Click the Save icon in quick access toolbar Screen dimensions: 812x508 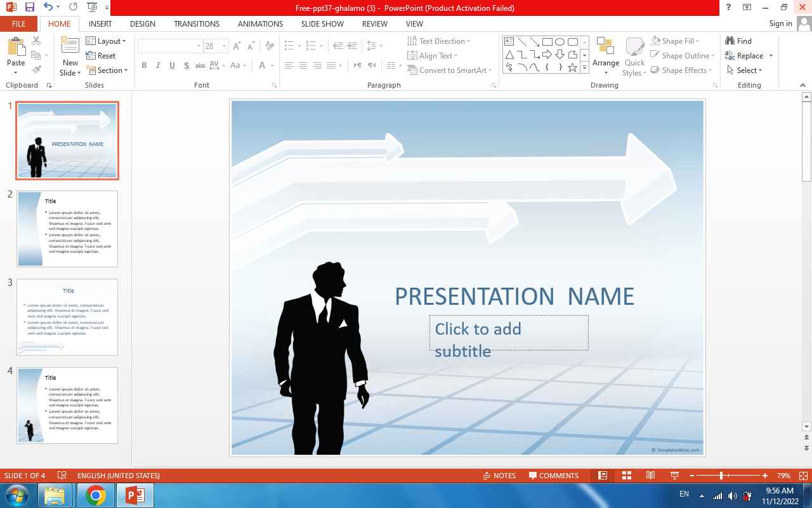click(x=29, y=8)
